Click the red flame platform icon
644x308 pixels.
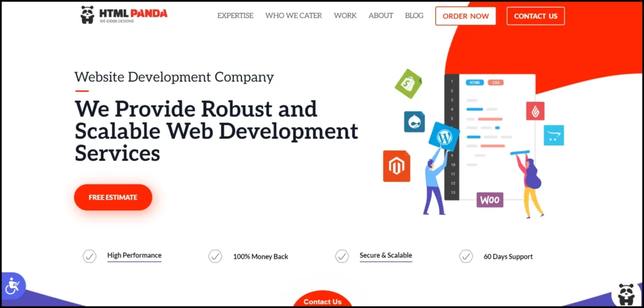[x=535, y=111]
